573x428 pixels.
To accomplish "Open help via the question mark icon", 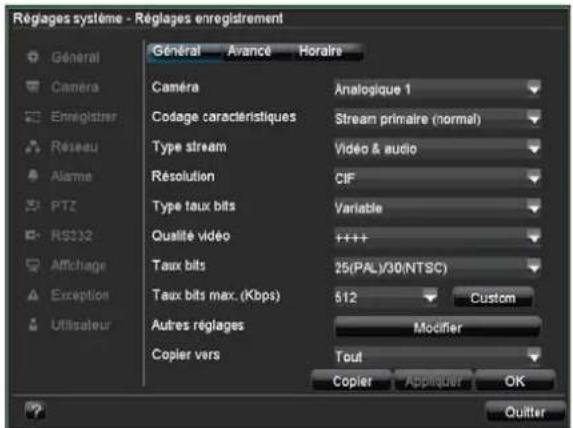I will pyautogui.click(x=35, y=410).
